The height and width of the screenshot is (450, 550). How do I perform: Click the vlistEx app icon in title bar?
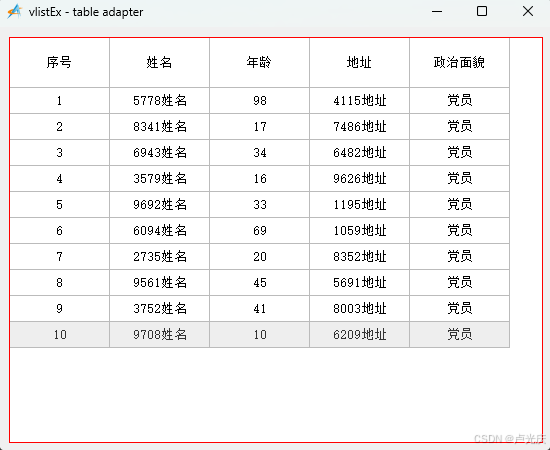pyautogui.click(x=14, y=12)
